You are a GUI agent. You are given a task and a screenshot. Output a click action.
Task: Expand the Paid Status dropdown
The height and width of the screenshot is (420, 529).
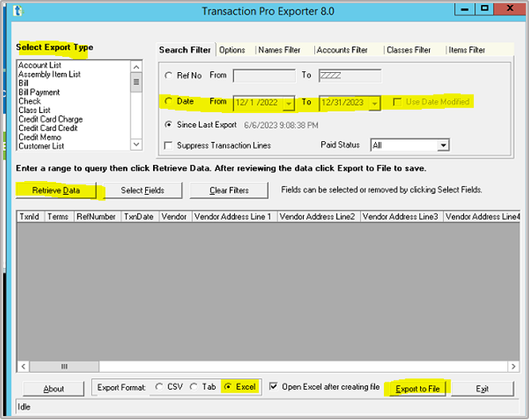click(443, 145)
